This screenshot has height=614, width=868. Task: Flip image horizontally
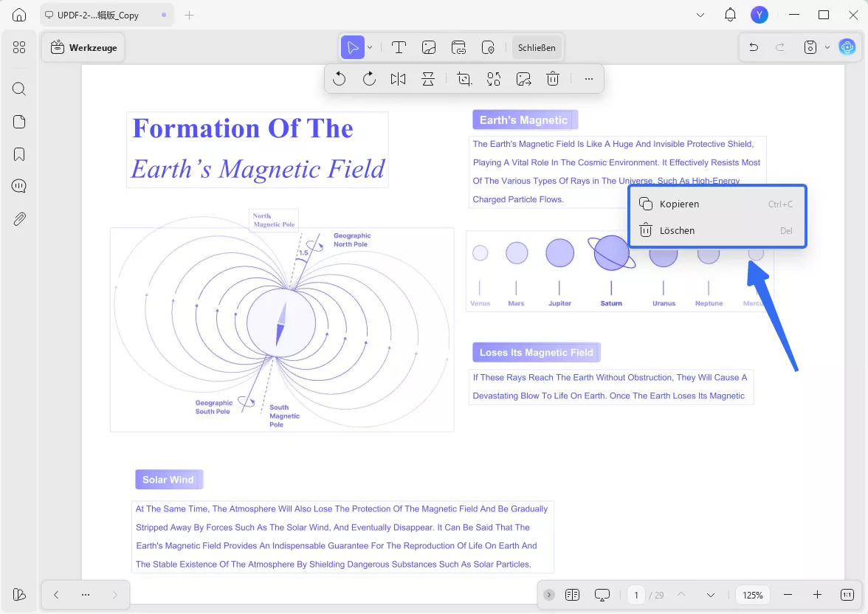coord(398,79)
